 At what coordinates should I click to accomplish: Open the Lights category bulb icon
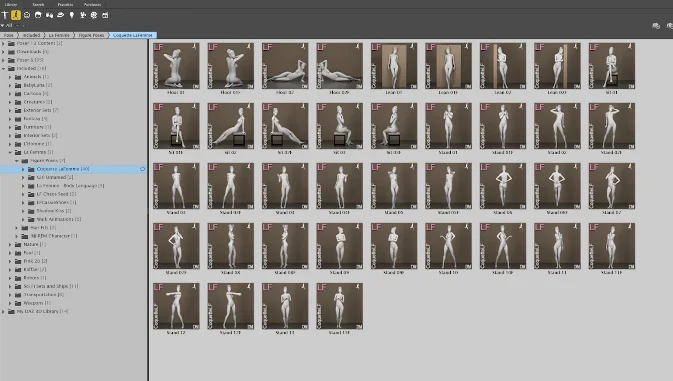point(72,15)
